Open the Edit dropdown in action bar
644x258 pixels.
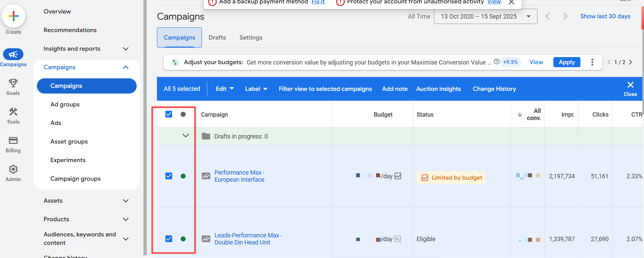tap(225, 89)
